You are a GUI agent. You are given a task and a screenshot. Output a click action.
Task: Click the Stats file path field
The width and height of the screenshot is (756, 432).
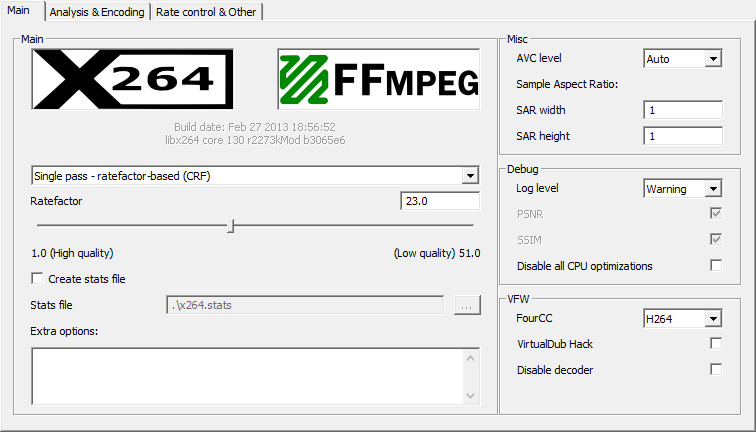click(x=305, y=305)
